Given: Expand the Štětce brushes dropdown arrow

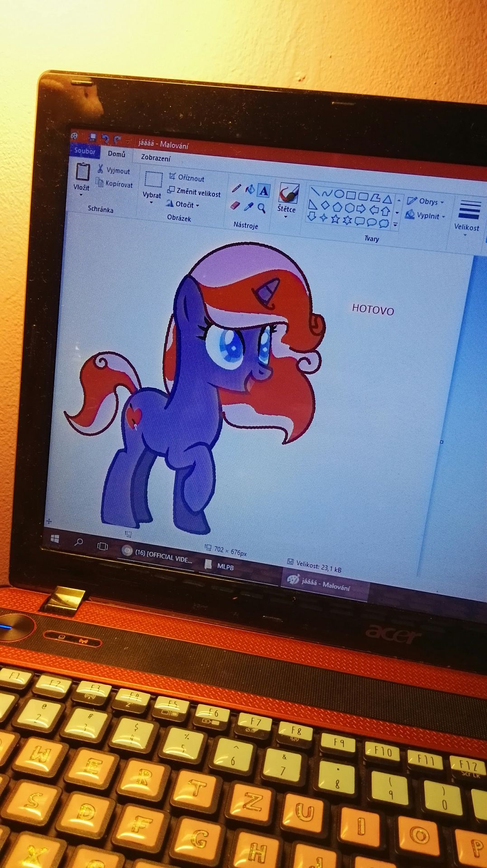Looking at the screenshot, I should pyautogui.click(x=286, y=217).
